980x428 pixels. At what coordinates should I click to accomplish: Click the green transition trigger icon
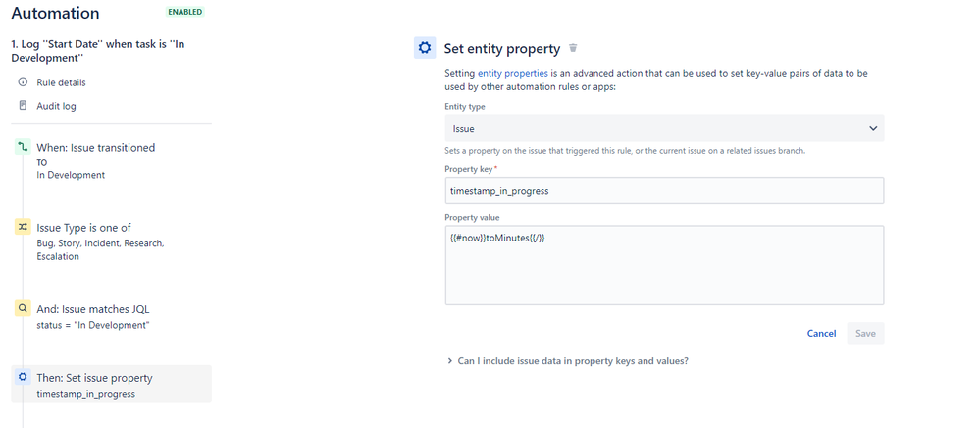click(x=23, y=147)
